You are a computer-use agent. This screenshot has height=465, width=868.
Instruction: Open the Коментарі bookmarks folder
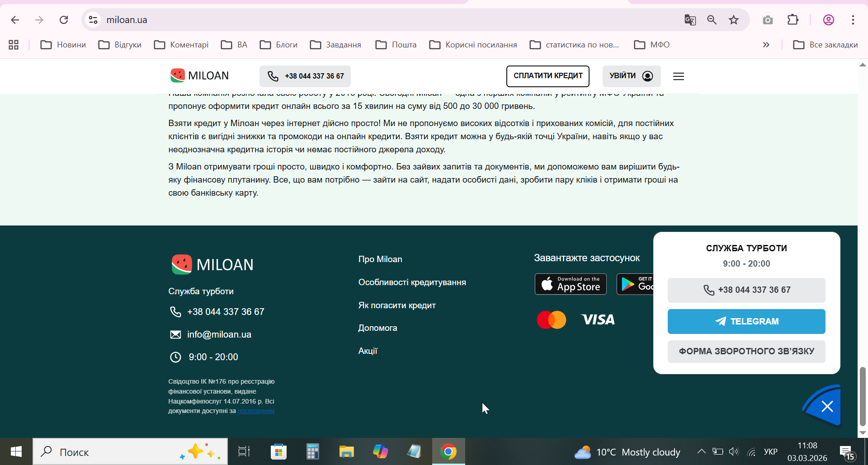coord(181,45)
